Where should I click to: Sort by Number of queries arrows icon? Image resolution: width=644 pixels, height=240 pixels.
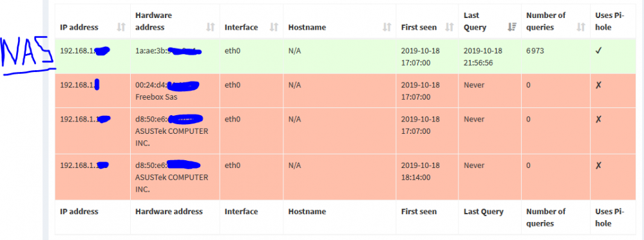coord(581,28)
